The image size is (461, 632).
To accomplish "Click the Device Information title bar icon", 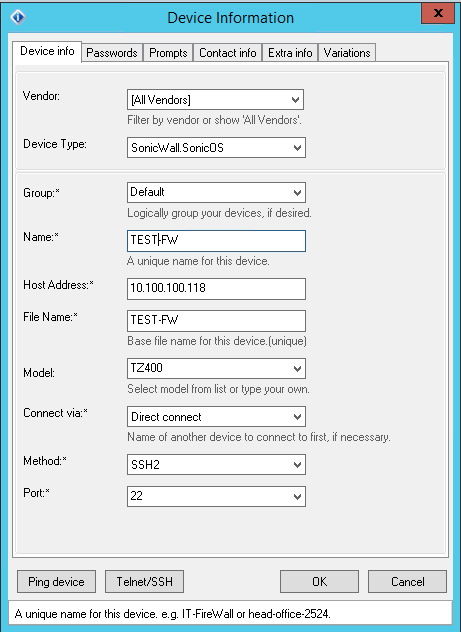I will point(18,17).
